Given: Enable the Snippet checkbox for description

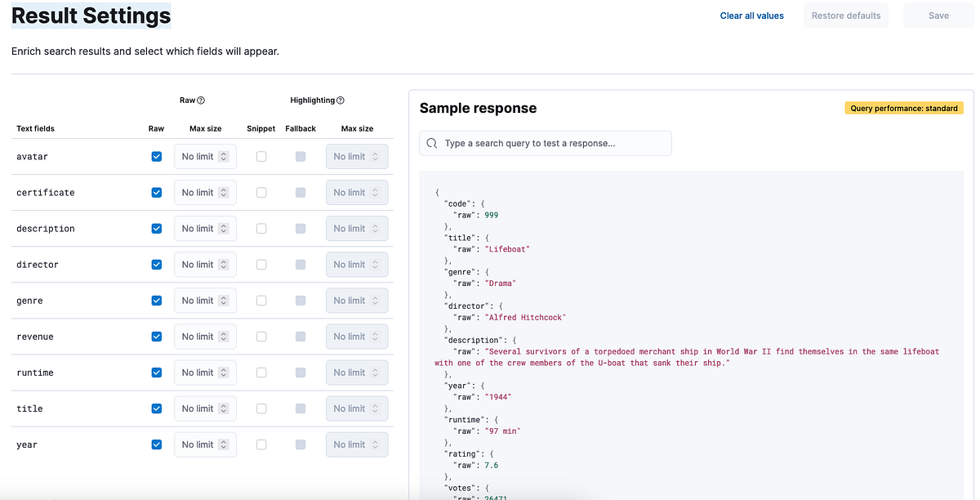Looking at the screenshot, I should pos(261,229).
